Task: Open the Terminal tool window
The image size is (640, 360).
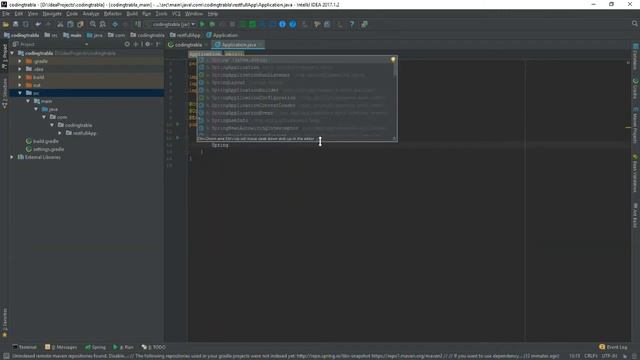Action: coord(24,347)
